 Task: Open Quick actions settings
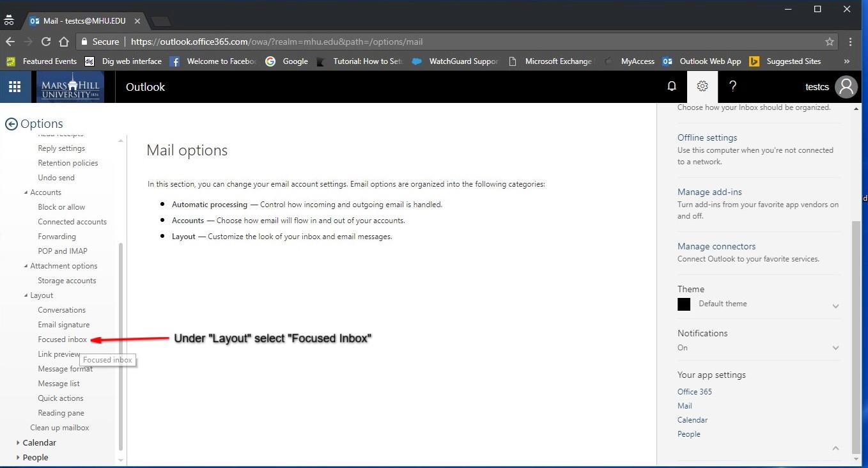point(61,398)
